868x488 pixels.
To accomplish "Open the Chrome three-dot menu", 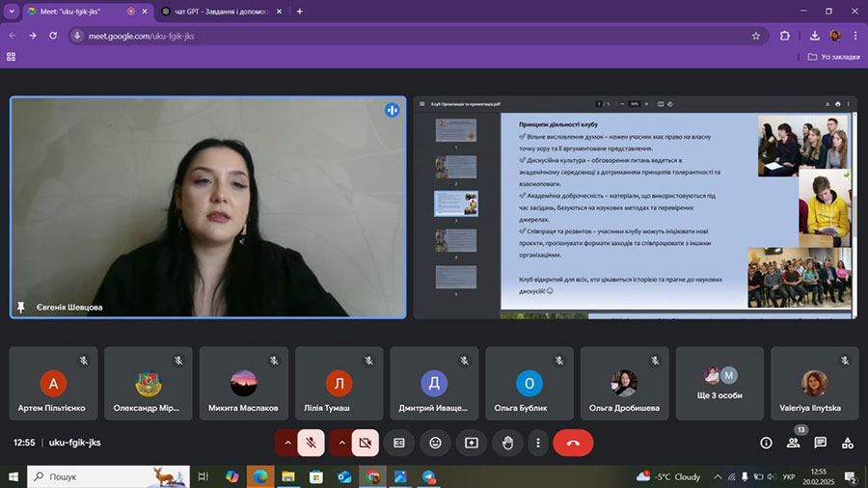I will [x=855, y=36].
